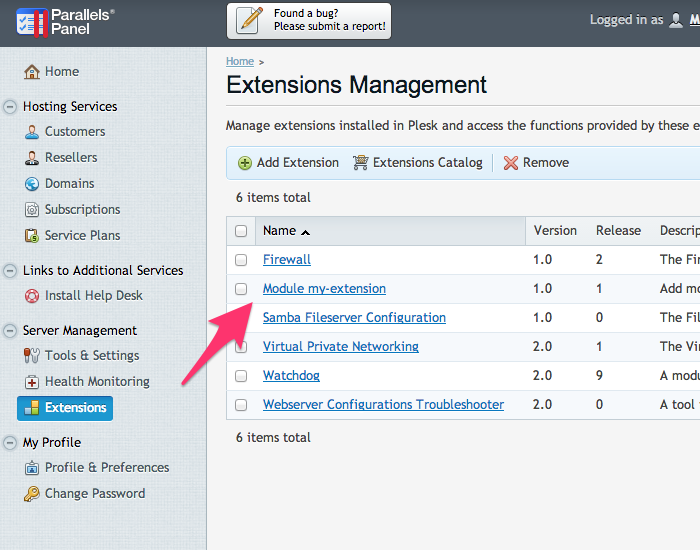This screenshot has height=550, width=700.
Task: Click the Home house icon in sidebar
Action: pyautogui.click(x=32, y=71)
